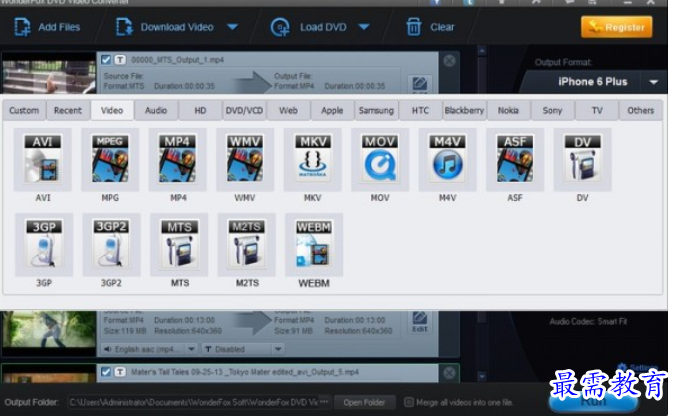Enable Merge all videos into one file
The image size is (674, 416).
409,403
